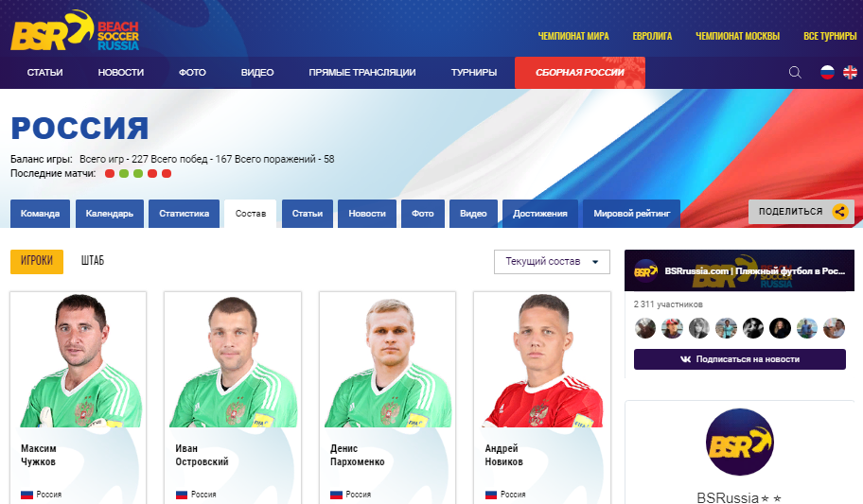Open the СБОРНАЯ РОССИИ red menu item
This screenshot has width=863, height=504.
click(x=579, y=73)
